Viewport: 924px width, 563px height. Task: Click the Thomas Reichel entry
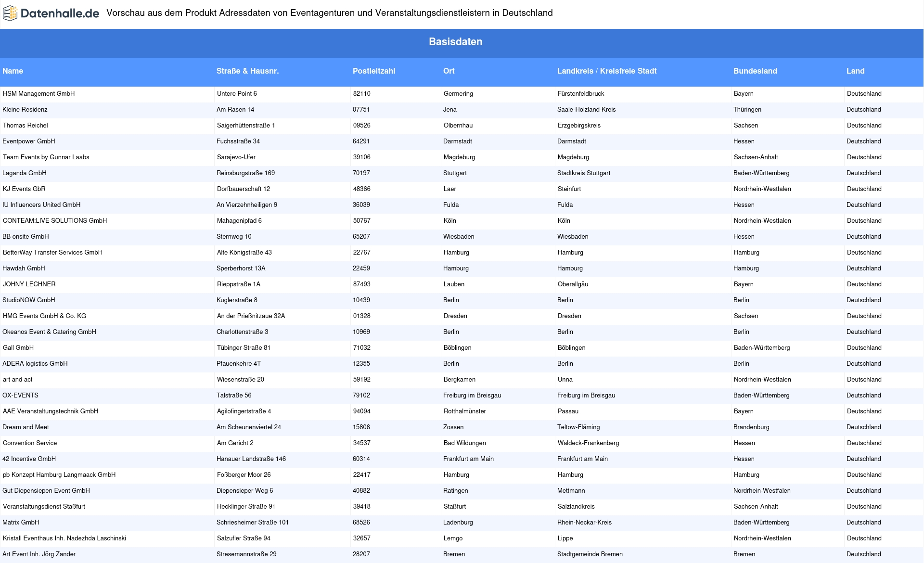(26, 126)
